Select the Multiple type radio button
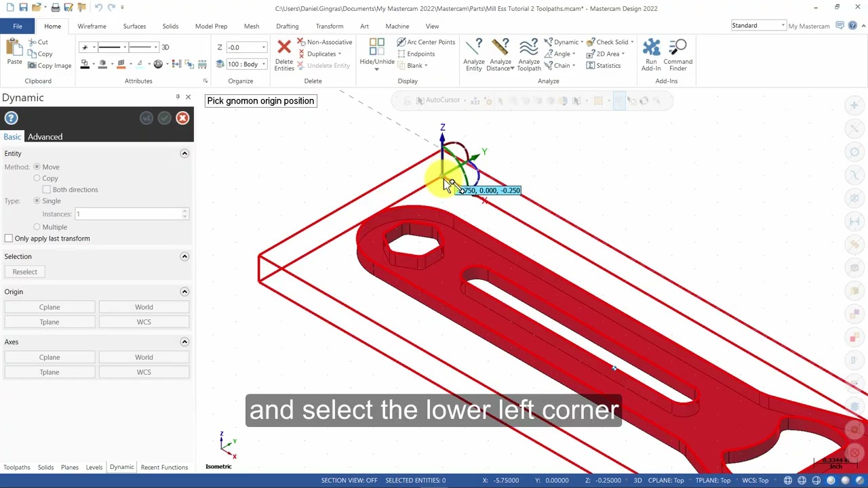 (37, 227)
